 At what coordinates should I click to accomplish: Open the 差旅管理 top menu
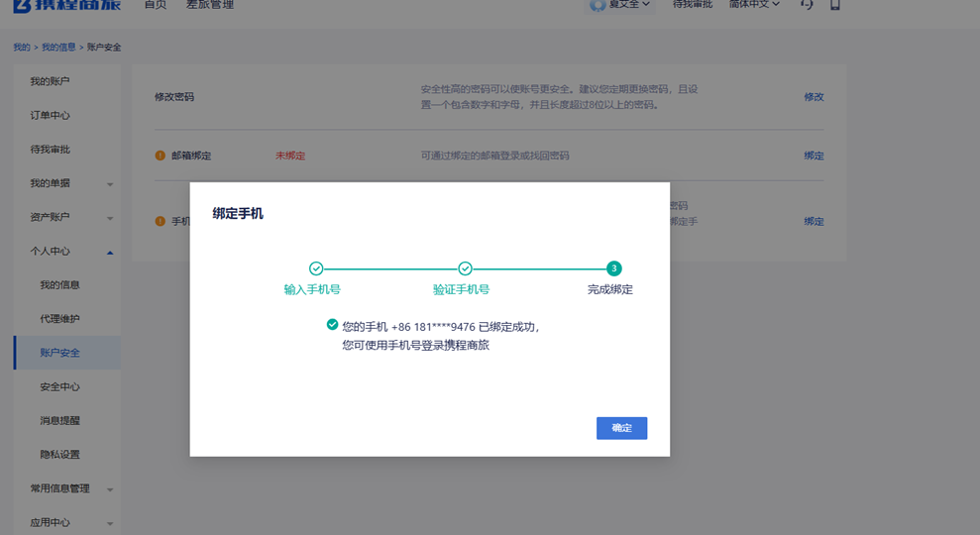pos(210,5)
